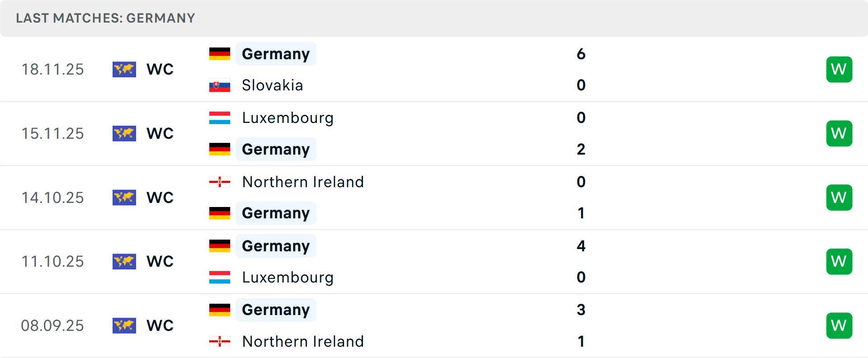The width and height of the screenshot is (868, 358).
Task: Click the WC label for 11.10.25 match
Action: pos(160,261)
